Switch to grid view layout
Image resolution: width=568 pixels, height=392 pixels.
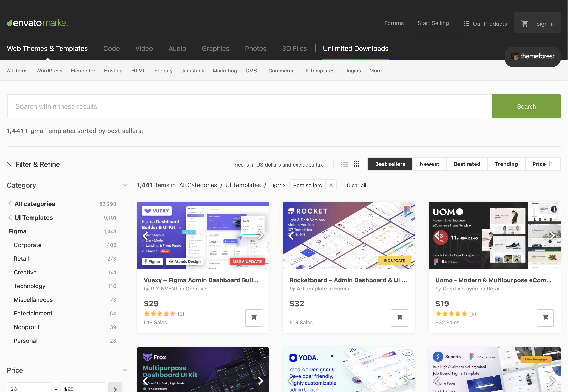356,164
